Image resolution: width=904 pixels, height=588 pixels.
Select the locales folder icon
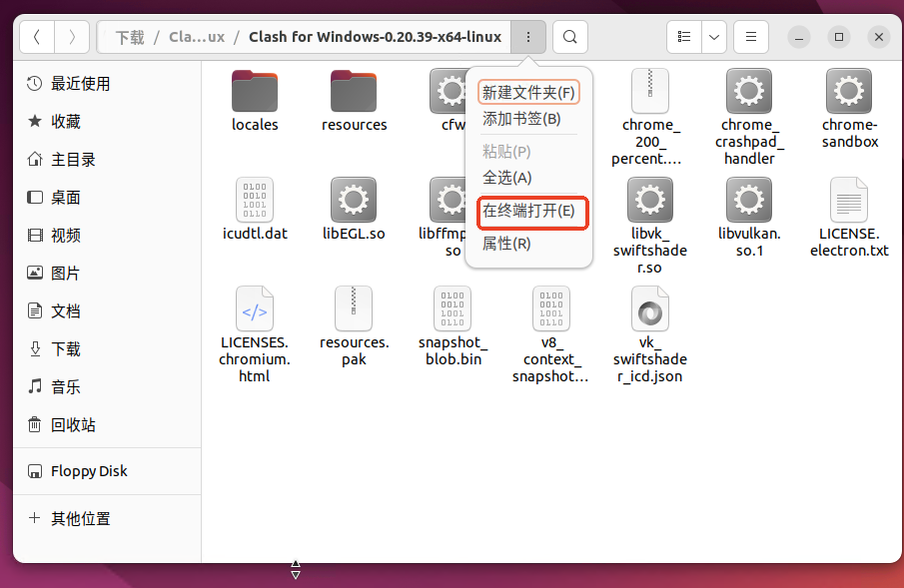coord(255,92)
